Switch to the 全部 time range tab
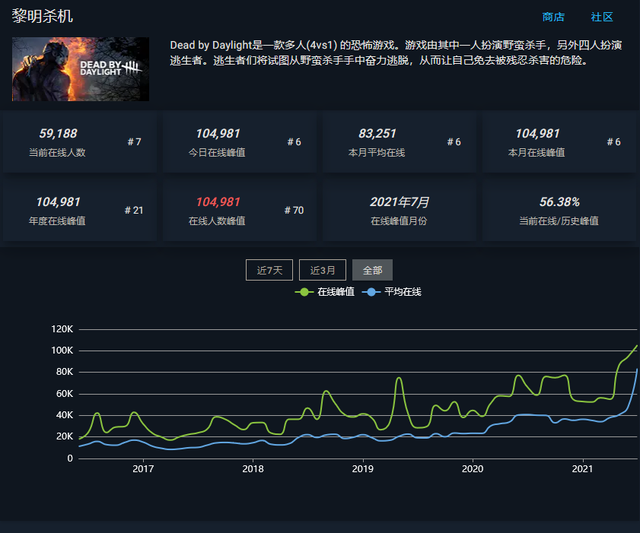 point(372,270)
